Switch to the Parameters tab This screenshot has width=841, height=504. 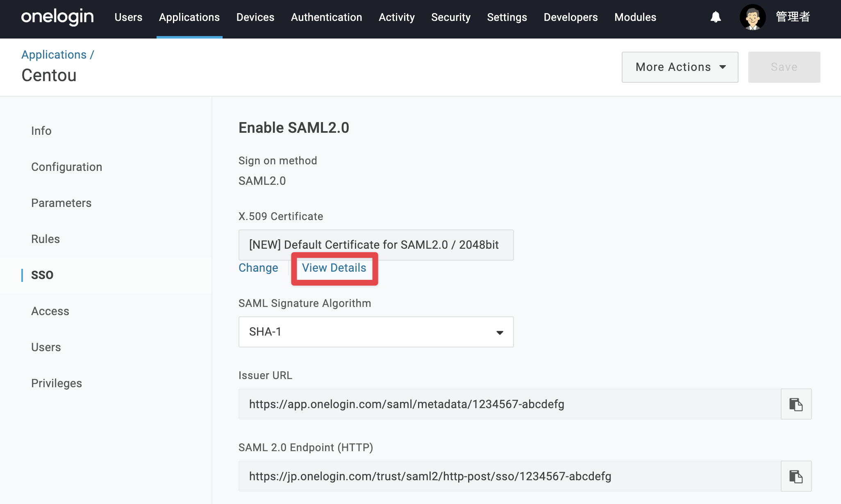61,203
